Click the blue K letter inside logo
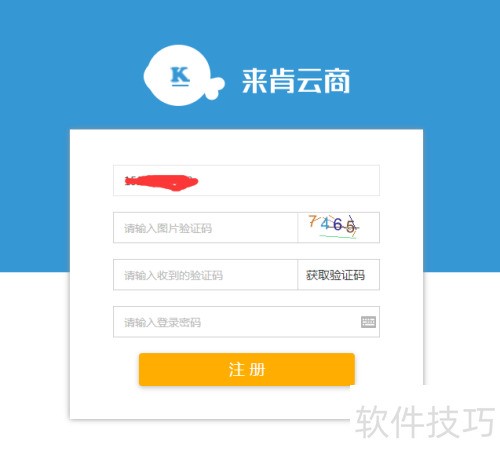This screenshot has width=500, height=459. [180, 76]
